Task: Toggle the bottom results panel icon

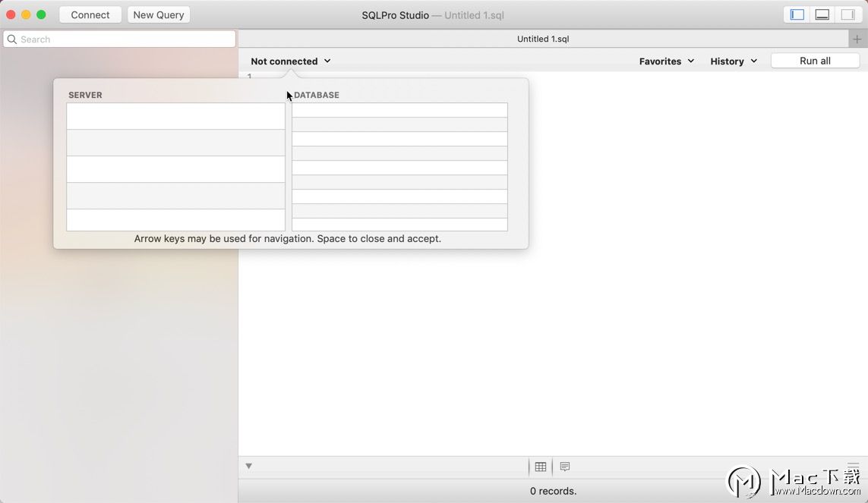Action: coord(822,15)
